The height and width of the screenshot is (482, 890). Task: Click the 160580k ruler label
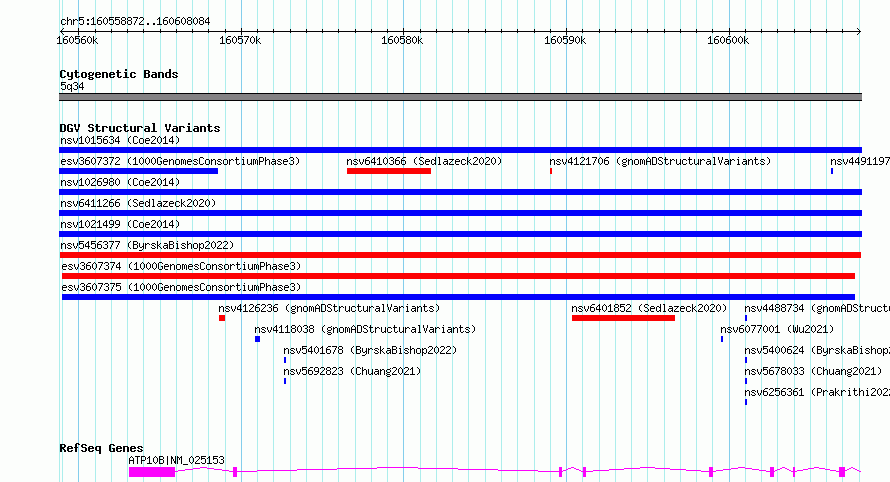pos(402,40)
